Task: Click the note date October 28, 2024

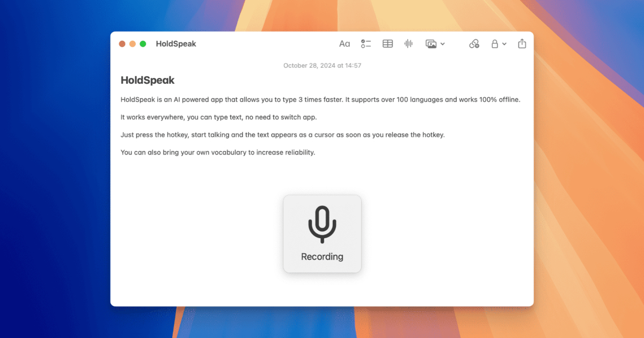Action: click(x=322, y=65)
